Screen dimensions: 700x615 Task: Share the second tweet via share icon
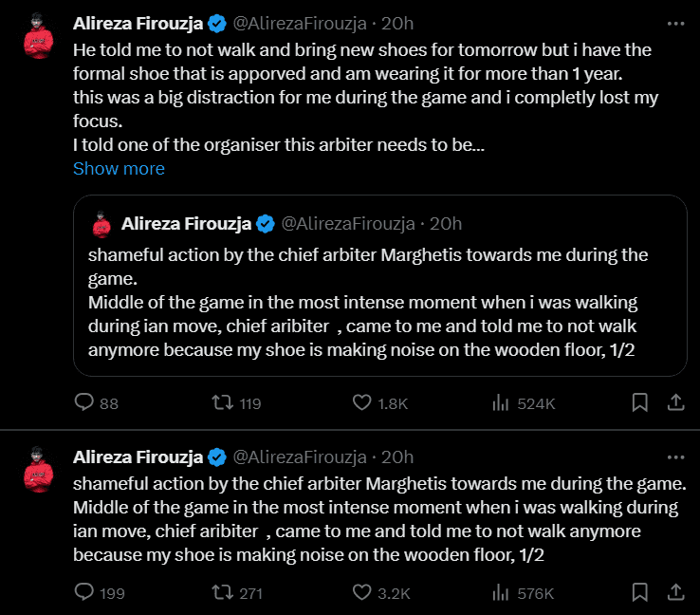coord(676,593)
